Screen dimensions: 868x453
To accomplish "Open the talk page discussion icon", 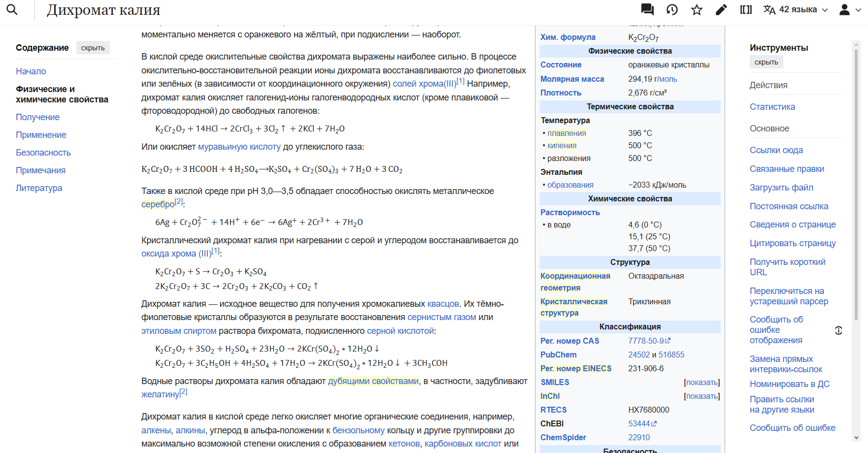I will click(647, 10).
